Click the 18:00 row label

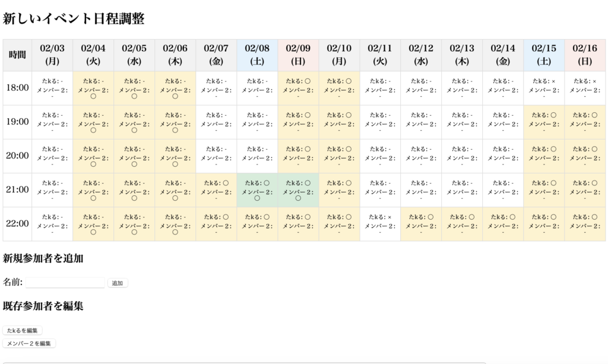point(17,88)
